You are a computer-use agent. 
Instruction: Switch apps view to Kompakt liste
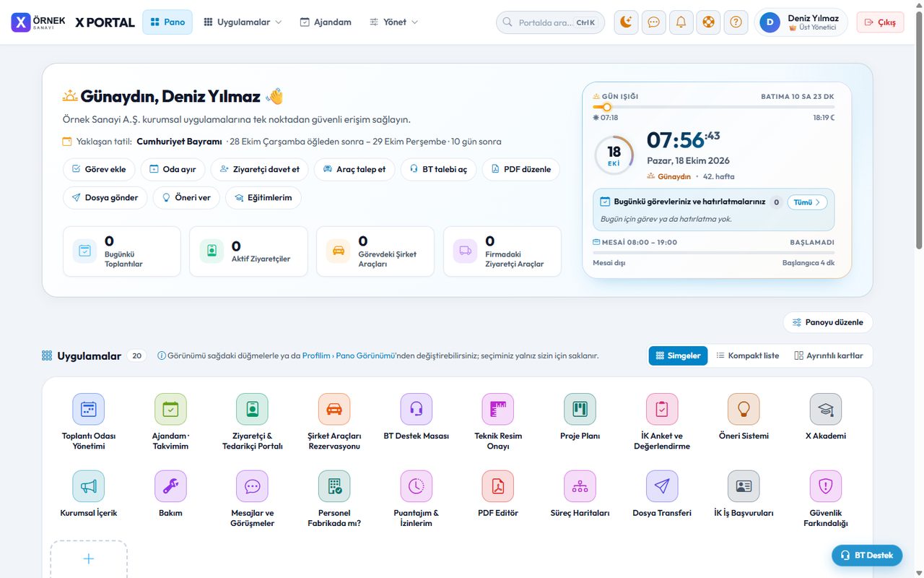[748, 355]
